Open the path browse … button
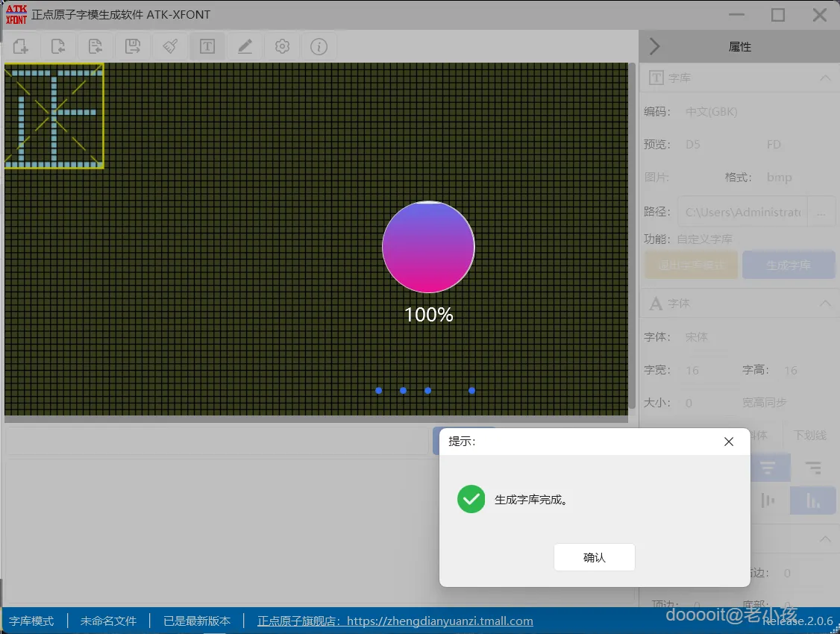This screenshot has height=634, width=840. click(821, 212)
